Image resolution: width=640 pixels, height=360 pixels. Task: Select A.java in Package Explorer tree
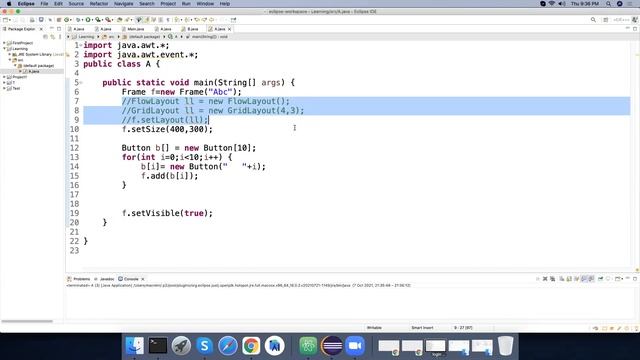(x=34, y=71)
